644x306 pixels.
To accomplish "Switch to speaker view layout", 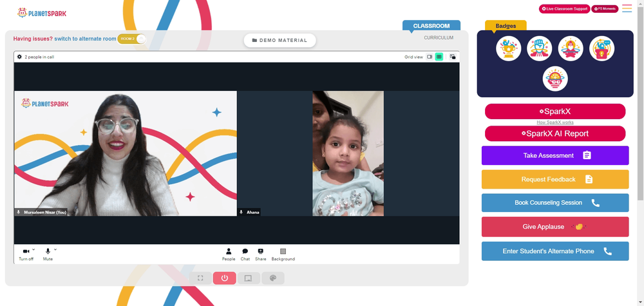I will 430,57.
